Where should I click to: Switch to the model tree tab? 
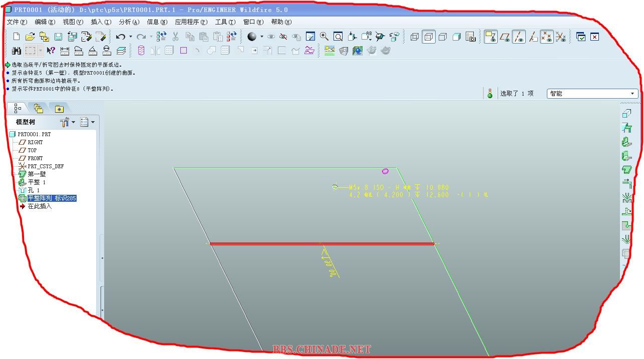[18, 108]
